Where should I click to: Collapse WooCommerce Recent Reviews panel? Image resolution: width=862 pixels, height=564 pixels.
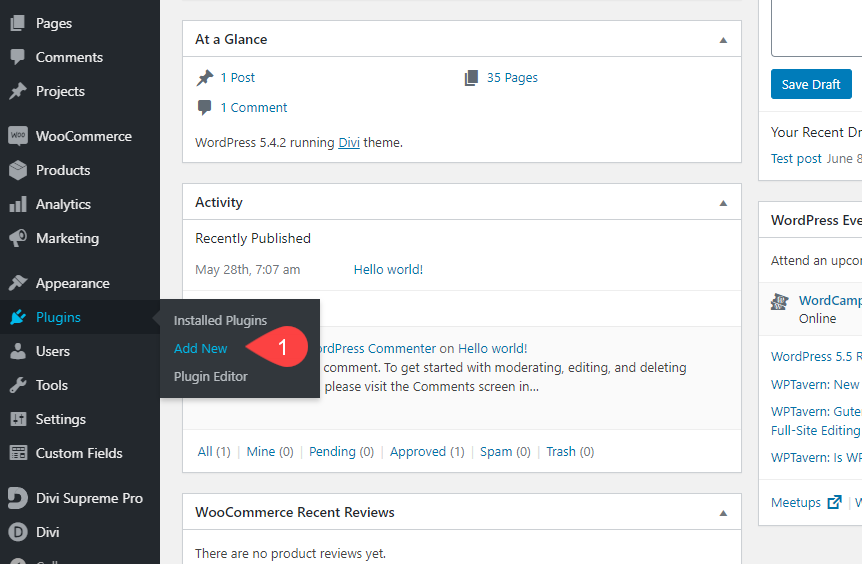tap(723, 513)
